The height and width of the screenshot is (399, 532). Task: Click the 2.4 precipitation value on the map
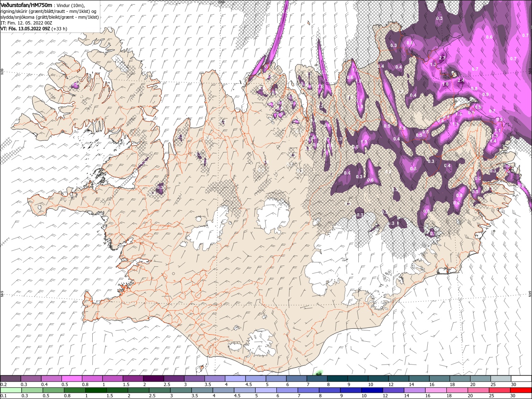(461, 80)
